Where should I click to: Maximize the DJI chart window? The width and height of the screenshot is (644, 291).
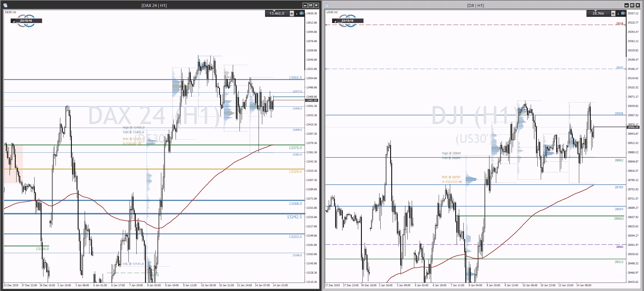pos(632,5)
